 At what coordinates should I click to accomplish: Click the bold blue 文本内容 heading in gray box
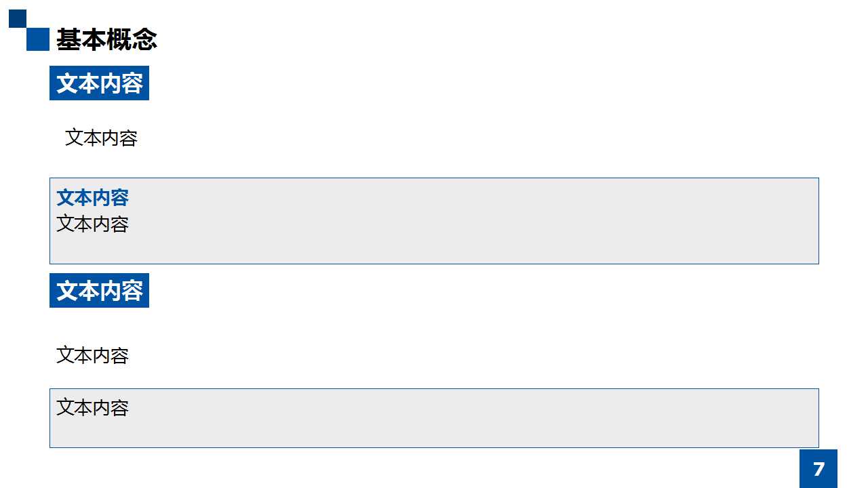pyautogui.click(x=92, y=197)
